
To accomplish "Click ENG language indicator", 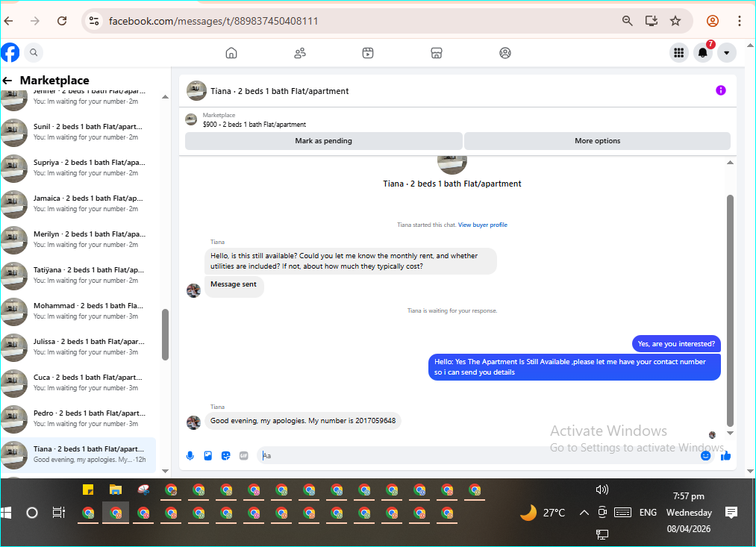I will click(648, 513).
